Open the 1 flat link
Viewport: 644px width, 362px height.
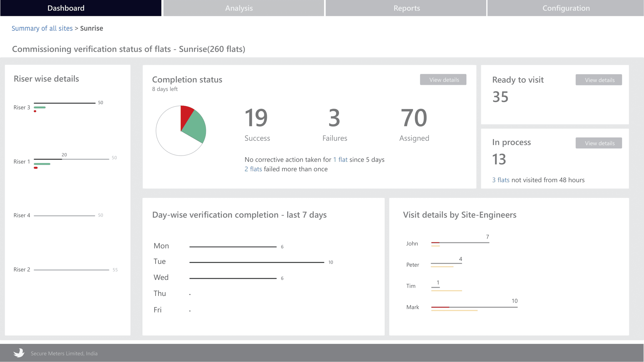[x=340, y=159]
